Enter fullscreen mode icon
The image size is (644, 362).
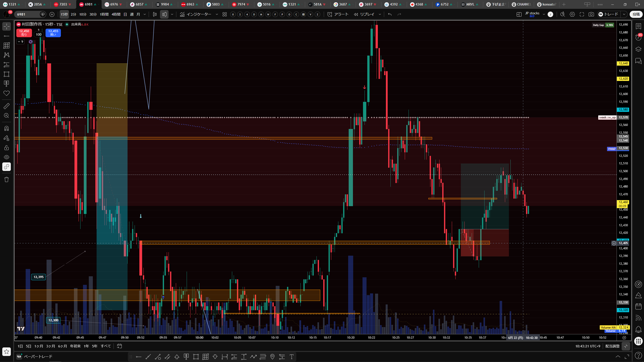point(582,14)
